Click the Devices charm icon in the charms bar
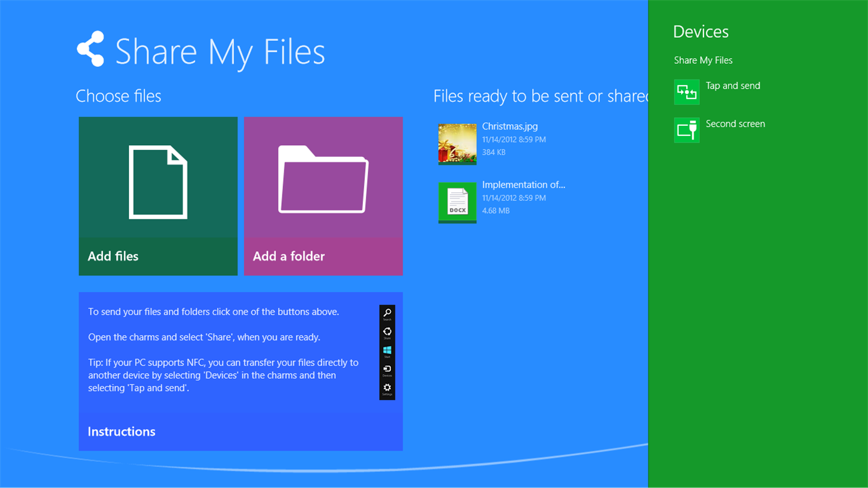 [x=387, y=368]
